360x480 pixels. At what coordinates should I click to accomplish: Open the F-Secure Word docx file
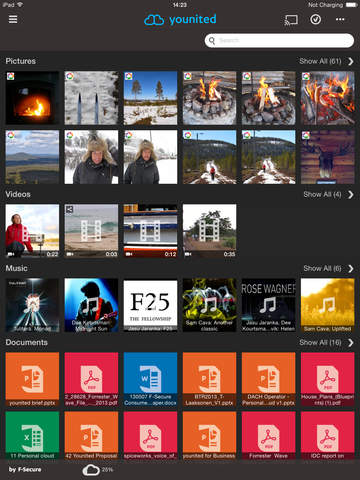coord(150,379)
